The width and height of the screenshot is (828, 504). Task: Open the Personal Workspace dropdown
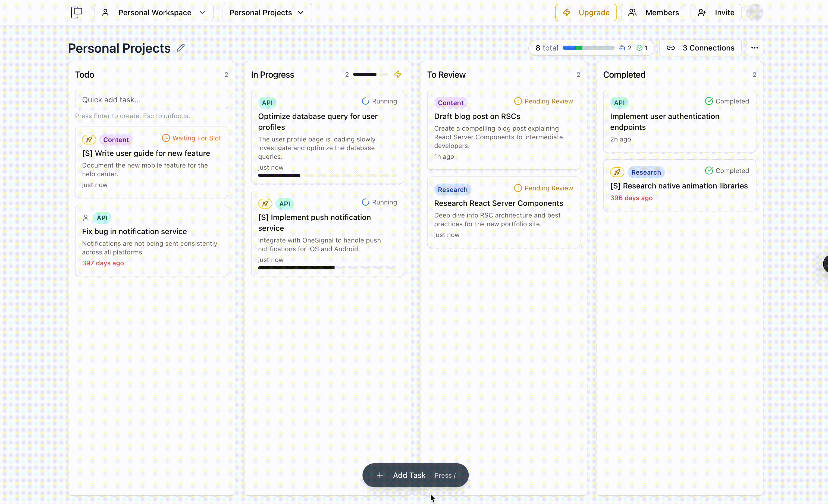[x=153, y=12]
